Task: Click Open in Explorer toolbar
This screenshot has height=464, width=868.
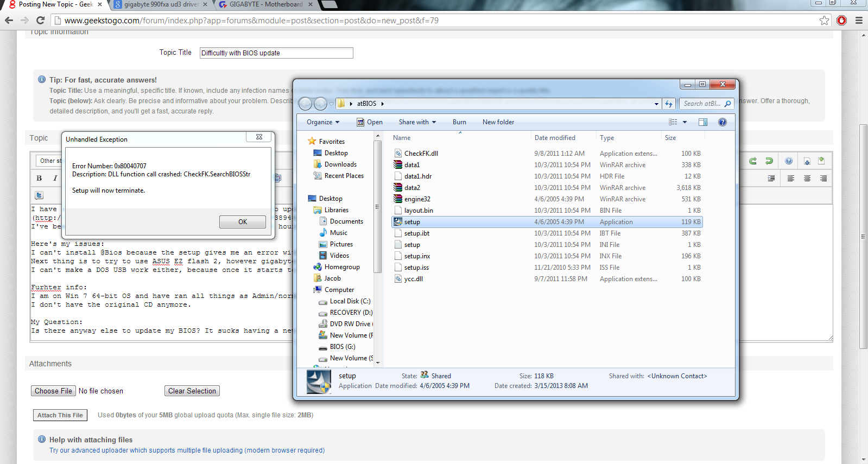Action: point(369,122)
